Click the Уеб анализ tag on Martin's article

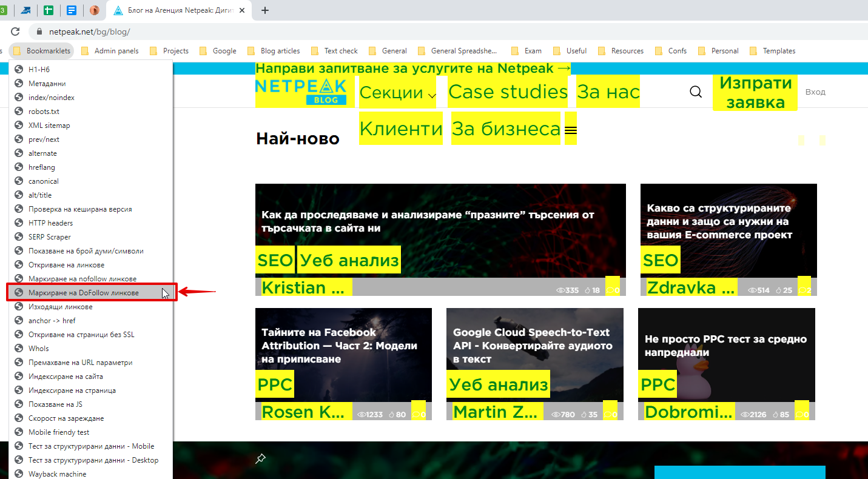tap(498, 384)
